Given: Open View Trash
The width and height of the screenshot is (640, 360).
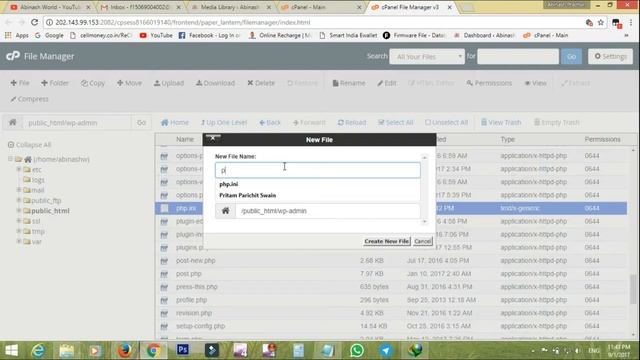Looking at the screenshot, I should pos(501,122).
